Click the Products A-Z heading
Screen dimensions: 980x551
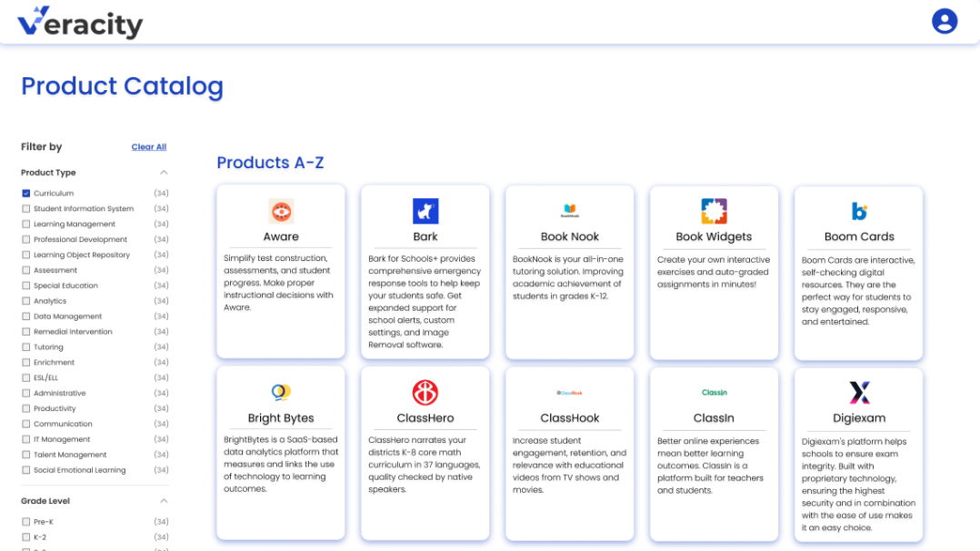tap(270, 163)
